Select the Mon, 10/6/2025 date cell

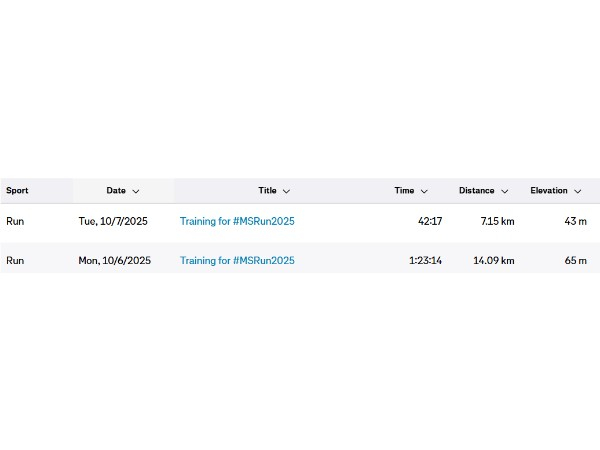114,261
